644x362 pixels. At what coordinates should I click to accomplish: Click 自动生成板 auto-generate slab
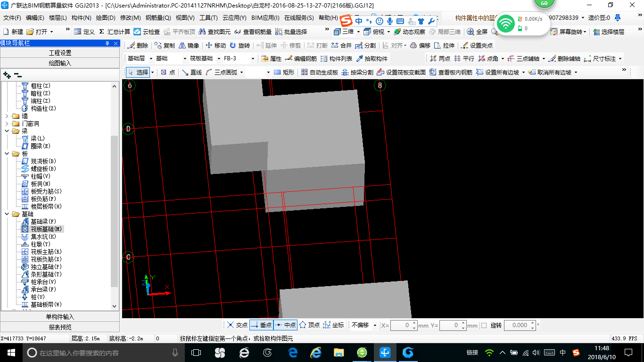[x=319, y=72]
